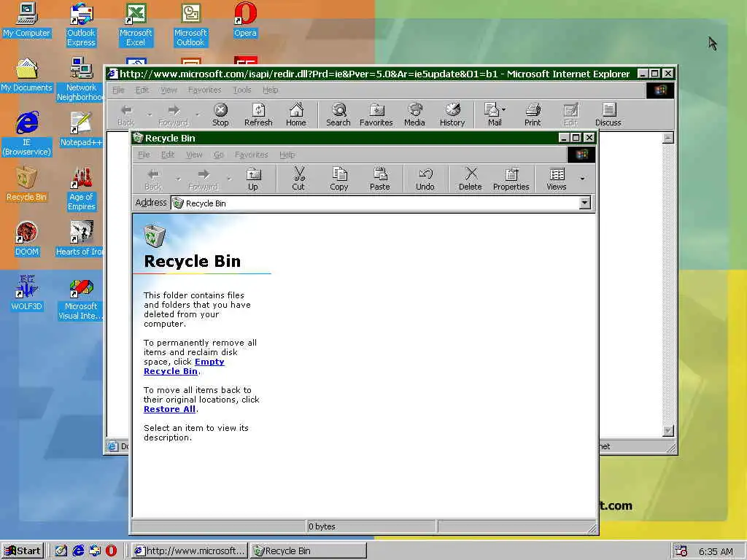
Task: Open Tools menu in Internet Explorer
Action: pyautogui.click(x=242, y=90)
